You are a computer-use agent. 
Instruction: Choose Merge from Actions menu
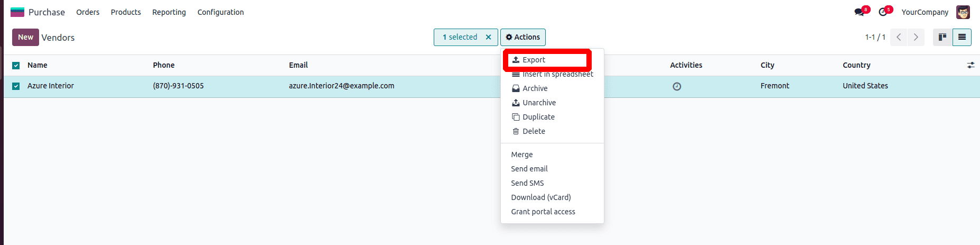[552, 155]
